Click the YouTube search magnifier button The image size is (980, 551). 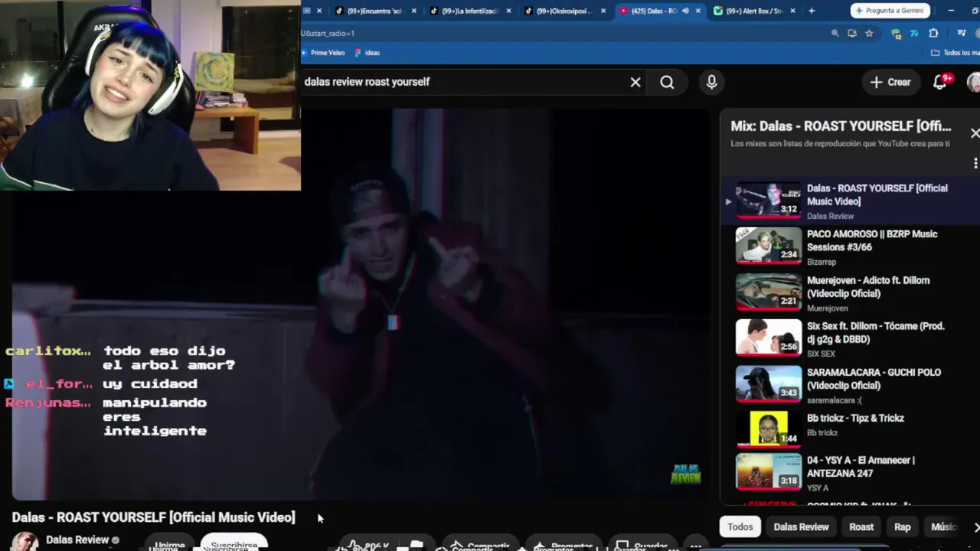[667, 82]
